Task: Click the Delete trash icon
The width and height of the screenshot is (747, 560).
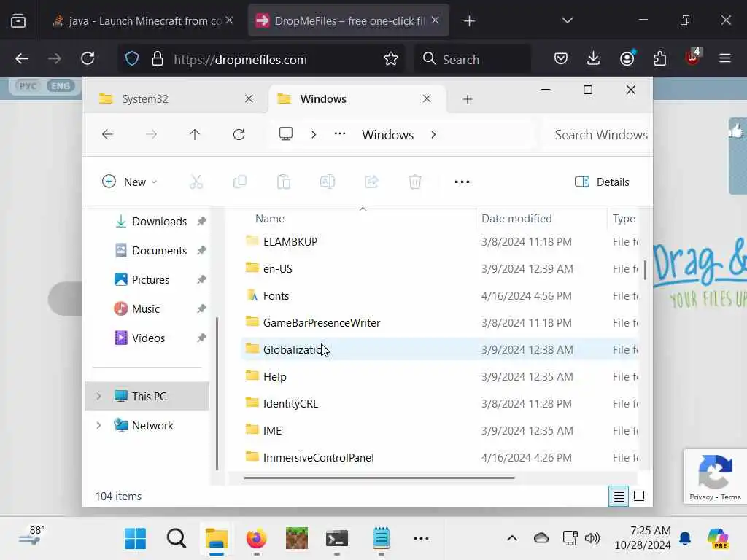Action: (415, 182)
